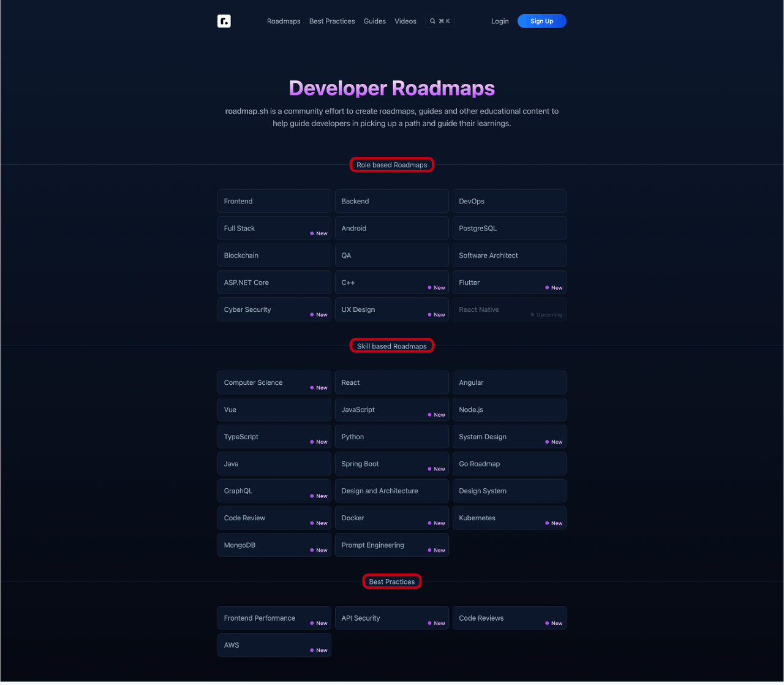Open the Android roadmap card

392,228
